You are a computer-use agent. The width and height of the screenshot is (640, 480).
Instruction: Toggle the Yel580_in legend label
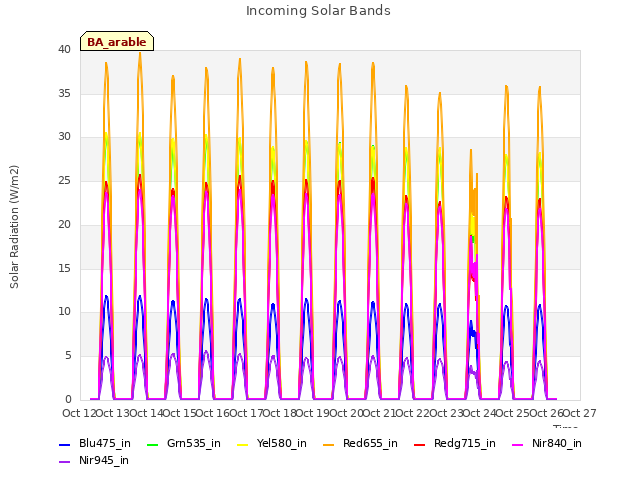pyautogui.click(x=282, y=444)
